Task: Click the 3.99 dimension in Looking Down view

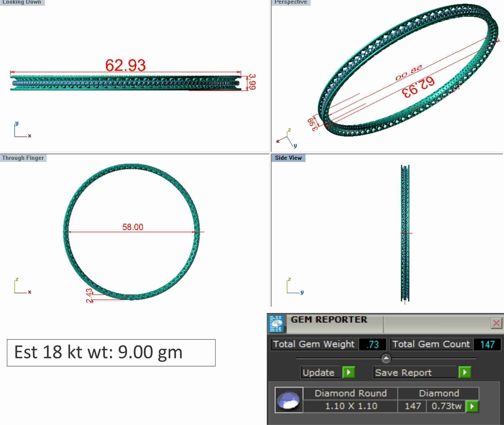Action: [252, 82]
